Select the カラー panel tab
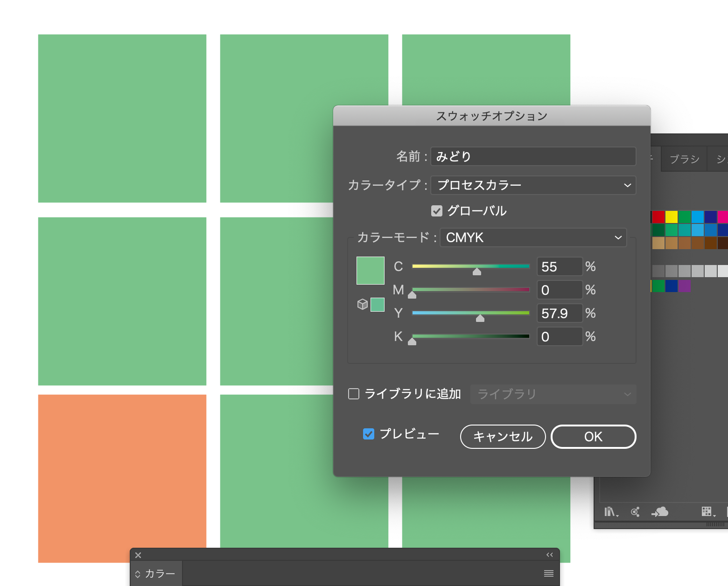The height and width of the screenshot is (586, 728). 160,573
